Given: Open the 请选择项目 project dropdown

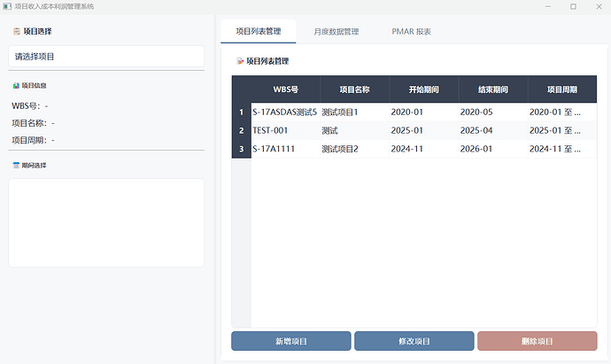Looking at the screenshot, I should point(106,57).
